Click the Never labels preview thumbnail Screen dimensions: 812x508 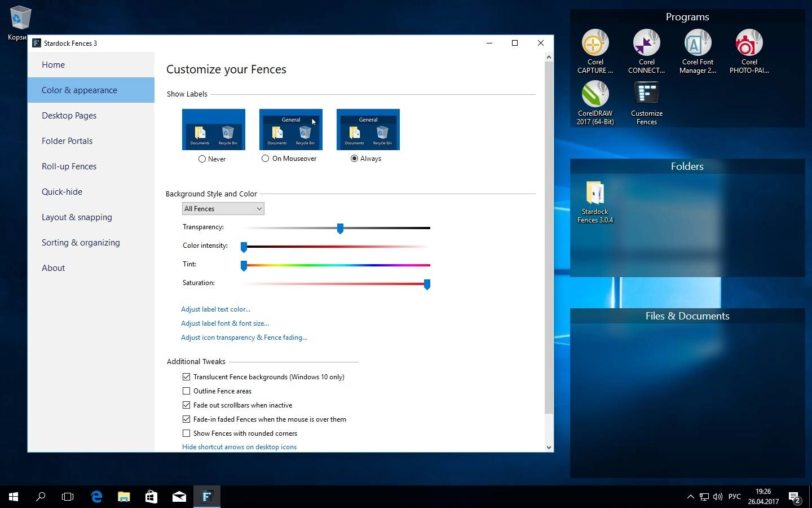click(214, 129)
